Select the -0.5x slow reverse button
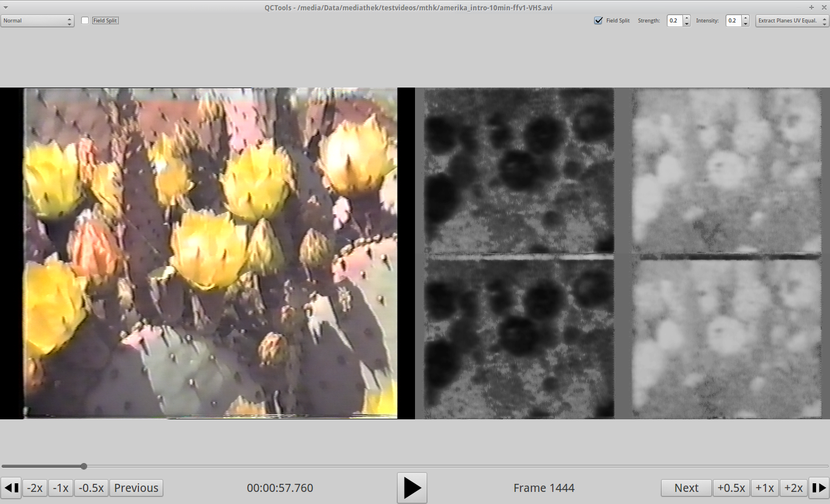The image size is (830, 504). 91,488
